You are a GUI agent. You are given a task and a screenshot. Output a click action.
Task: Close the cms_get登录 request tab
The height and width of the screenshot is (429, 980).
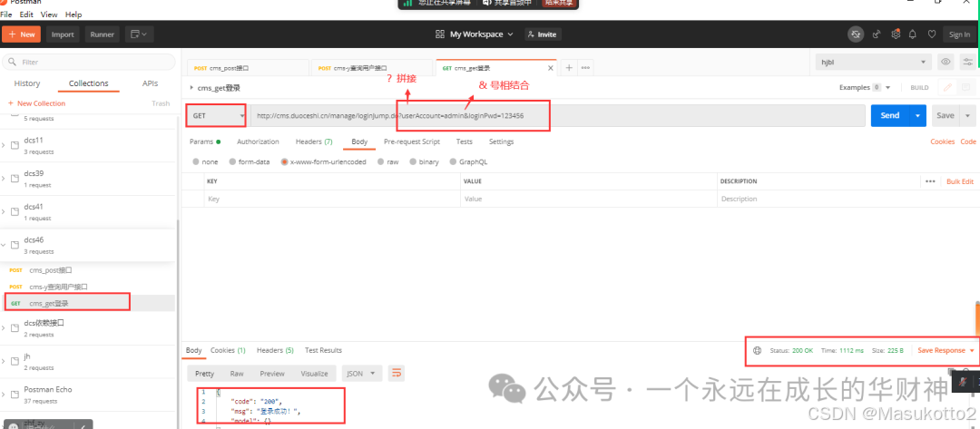pos(551,67)
